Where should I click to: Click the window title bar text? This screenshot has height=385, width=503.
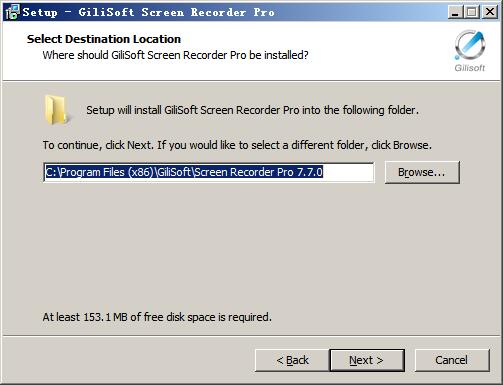click(149, 12)
